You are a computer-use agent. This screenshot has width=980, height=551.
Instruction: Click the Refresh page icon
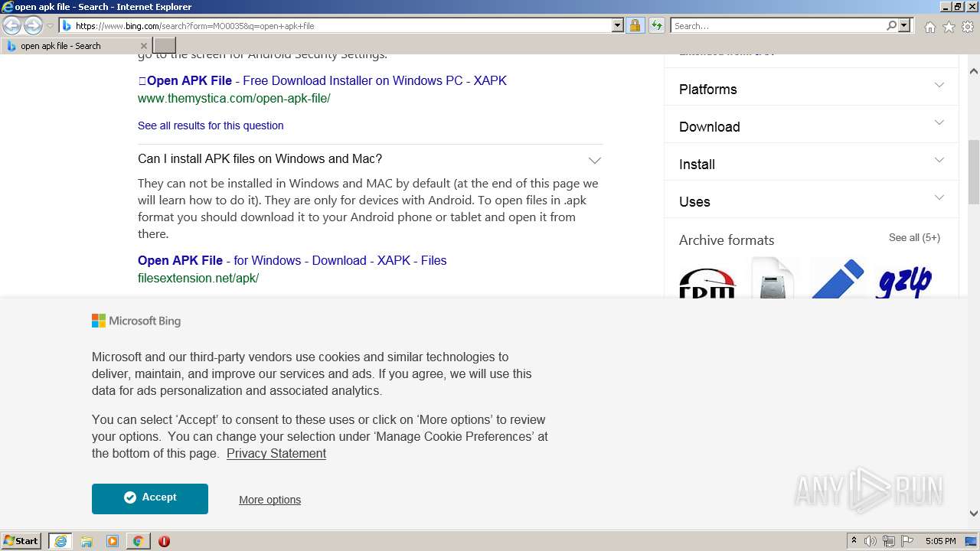(656, 25)
